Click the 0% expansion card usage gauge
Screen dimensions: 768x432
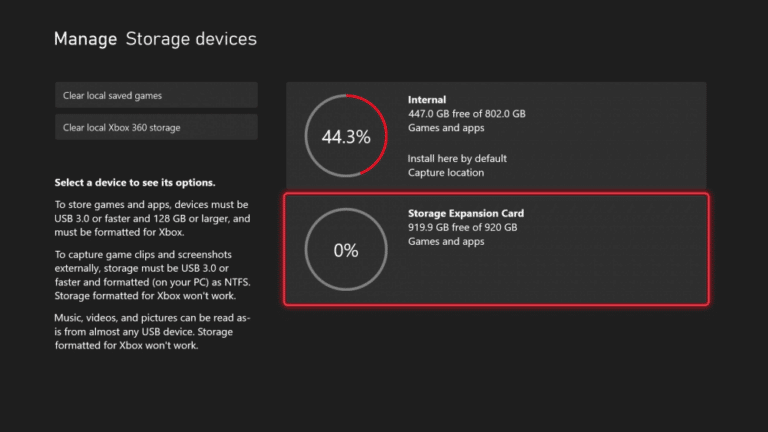(x=346, y=250)
